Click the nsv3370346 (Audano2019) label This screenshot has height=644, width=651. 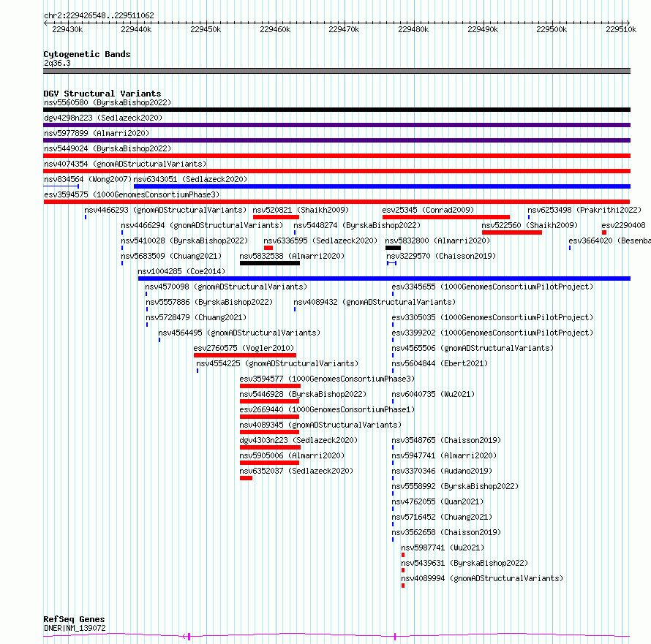(x=442, y=471)
